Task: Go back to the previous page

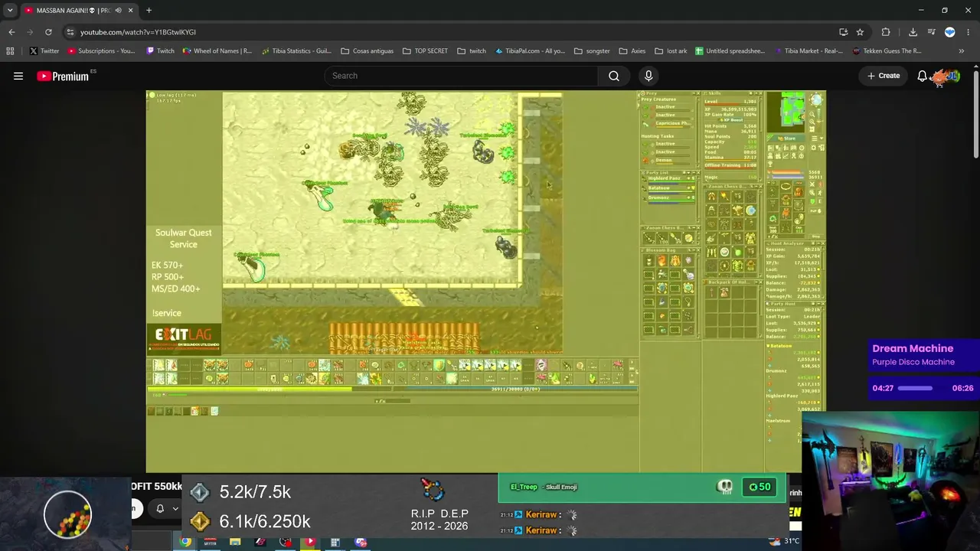Action: click(11, 32)
